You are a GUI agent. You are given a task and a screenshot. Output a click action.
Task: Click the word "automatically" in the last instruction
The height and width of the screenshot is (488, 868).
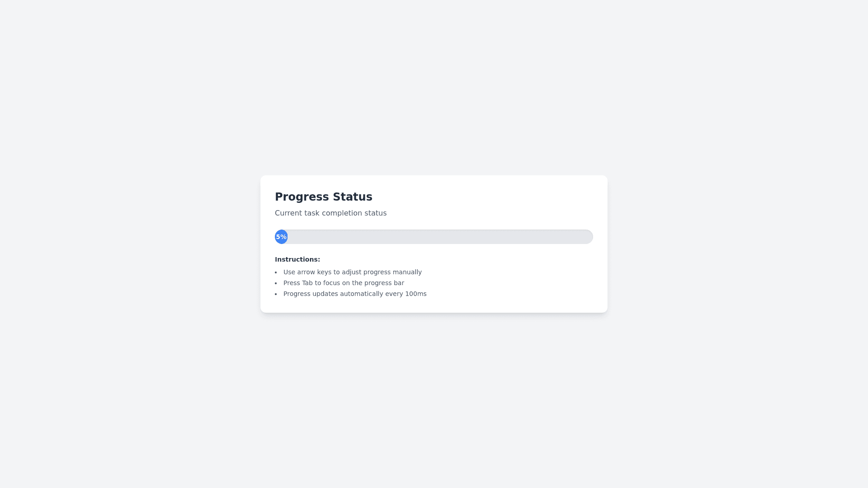pos(362,294)
